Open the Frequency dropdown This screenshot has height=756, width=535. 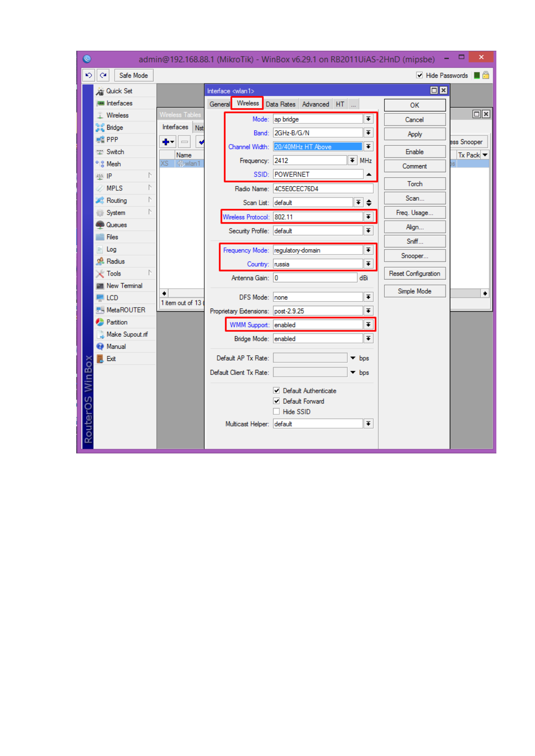click(x=353, y=160)
